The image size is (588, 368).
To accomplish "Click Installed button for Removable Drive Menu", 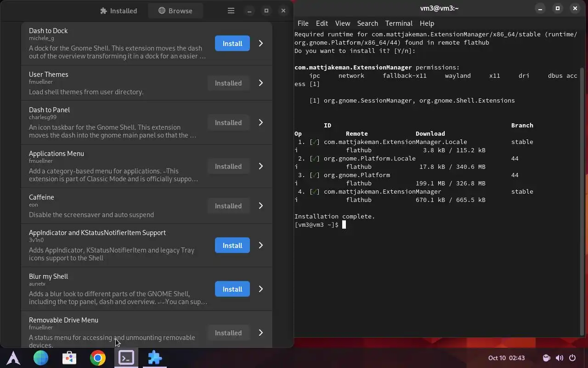I will point(228,333).
